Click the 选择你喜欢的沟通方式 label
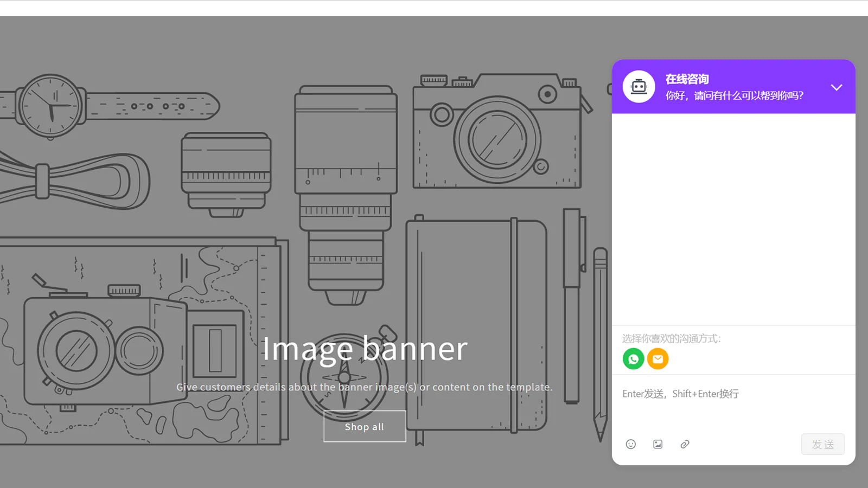 pyautogui.click(x=671, y=339)
